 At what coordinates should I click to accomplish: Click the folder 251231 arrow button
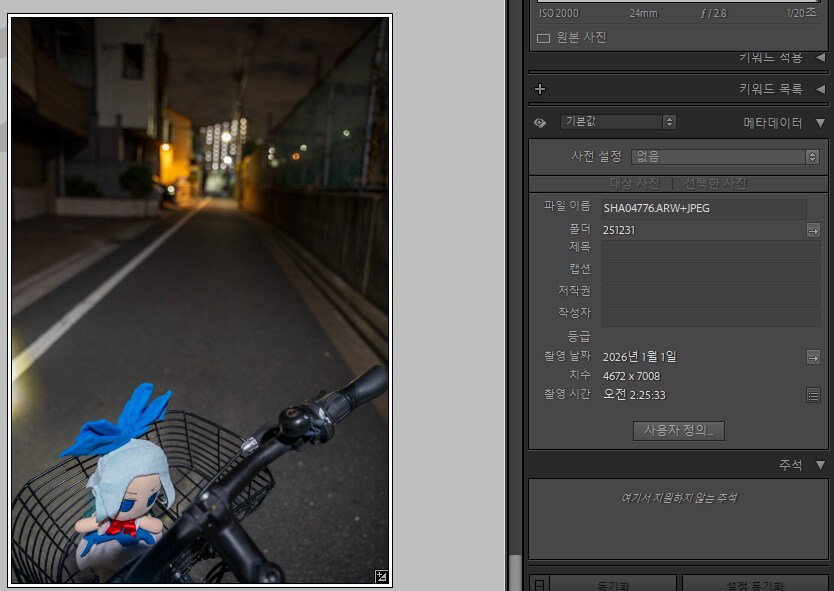(813, 230)
